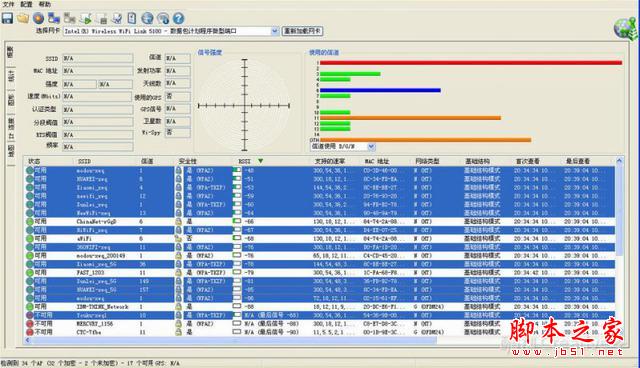Click the document page toolbar icon

(131, 18)
